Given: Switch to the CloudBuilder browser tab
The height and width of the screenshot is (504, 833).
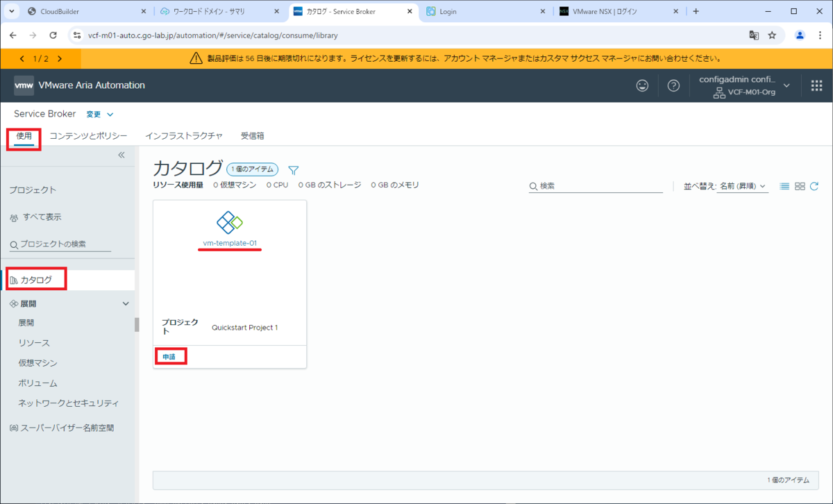Looking at the screenshot, I should [86, 11].
